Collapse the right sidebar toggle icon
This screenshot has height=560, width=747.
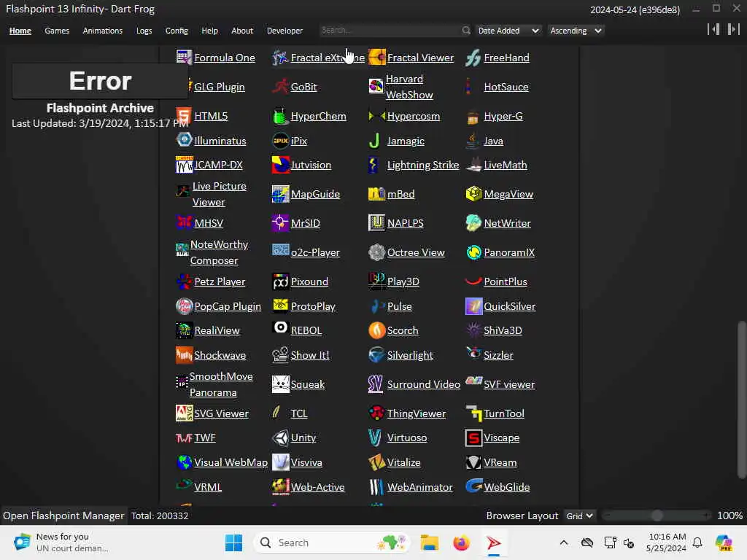pos(734,29)
